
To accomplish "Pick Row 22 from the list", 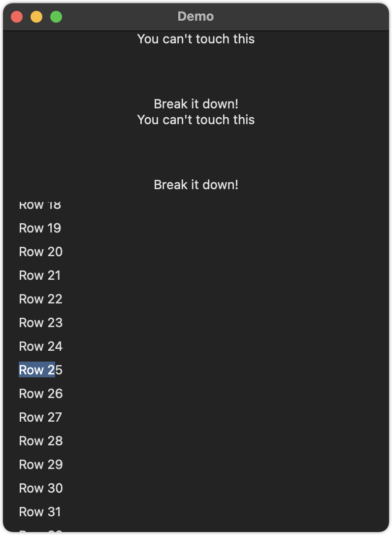I will pos(41,299).
